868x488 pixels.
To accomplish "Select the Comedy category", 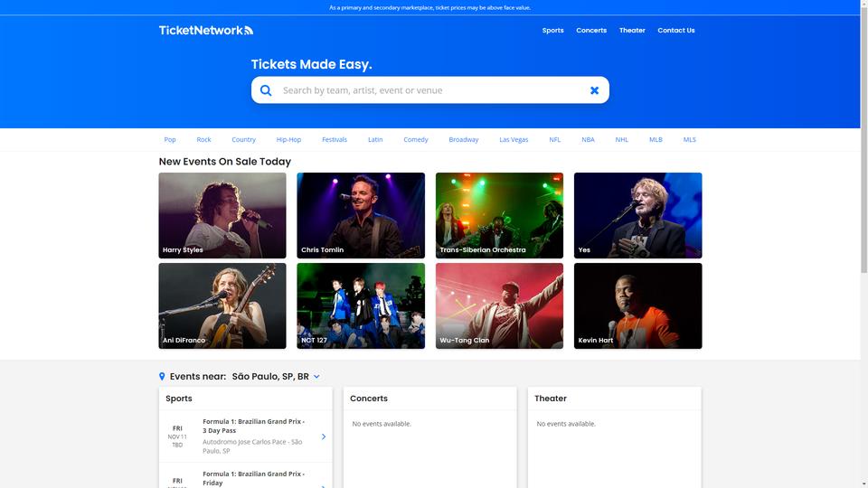I will click(x=416, y=139).
